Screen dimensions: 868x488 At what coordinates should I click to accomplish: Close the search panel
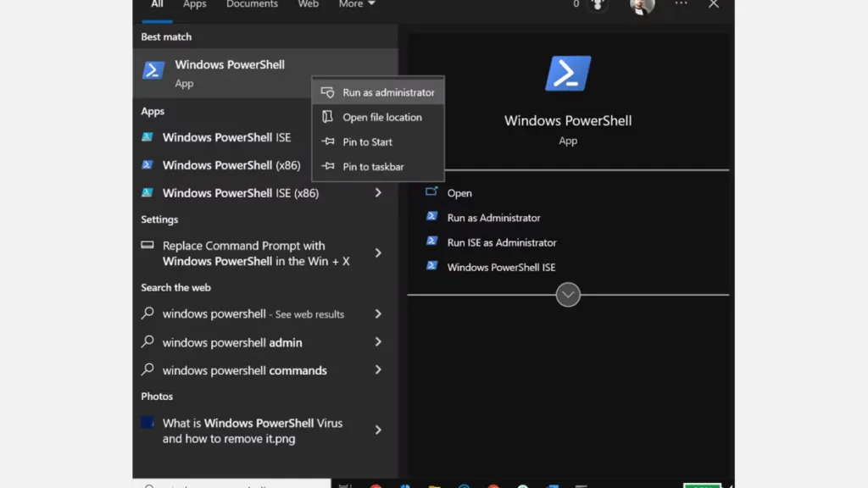[714, 4]
